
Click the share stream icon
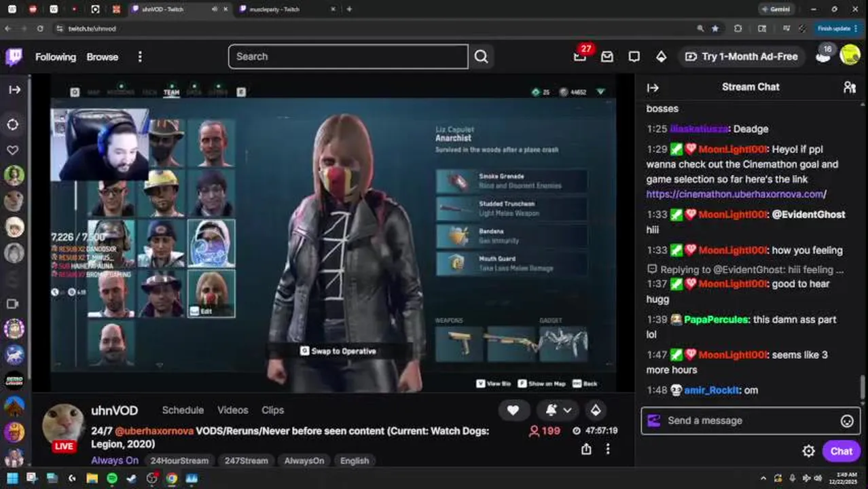point(586,449)
